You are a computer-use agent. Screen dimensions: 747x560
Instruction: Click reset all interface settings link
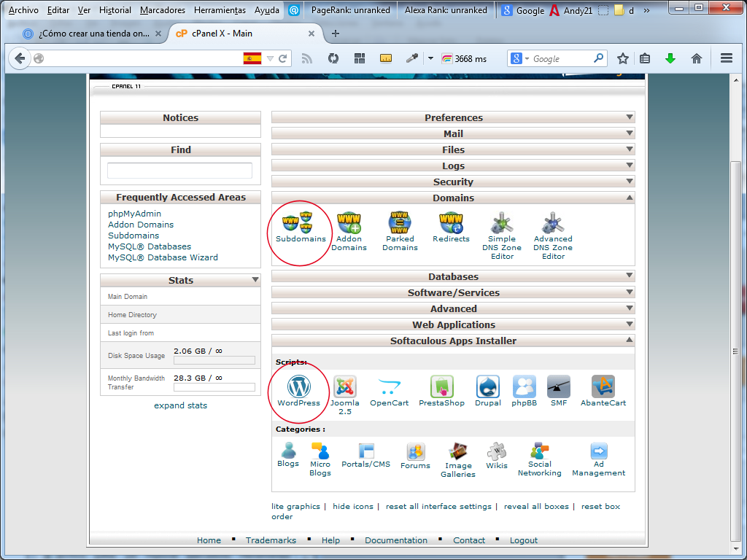[x=438, y=507]
